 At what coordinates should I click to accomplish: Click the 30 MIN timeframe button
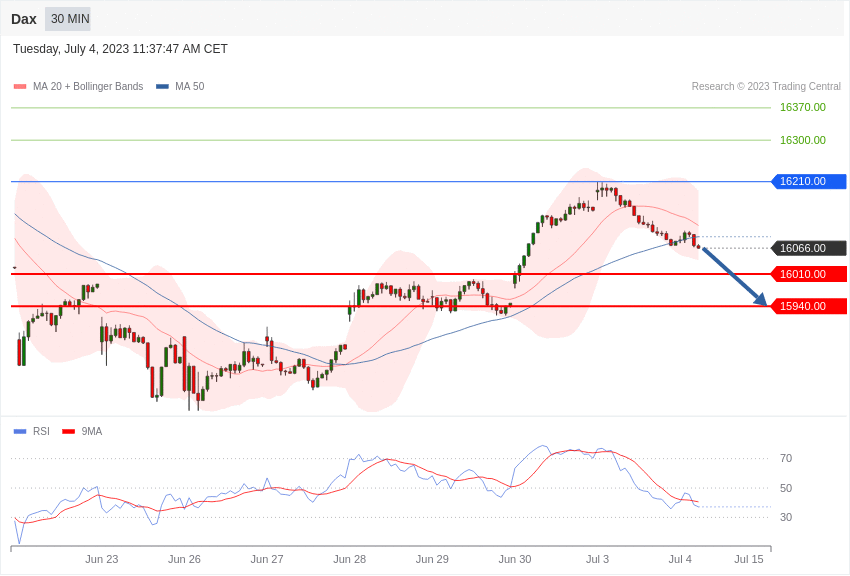(x=68, y=19)
